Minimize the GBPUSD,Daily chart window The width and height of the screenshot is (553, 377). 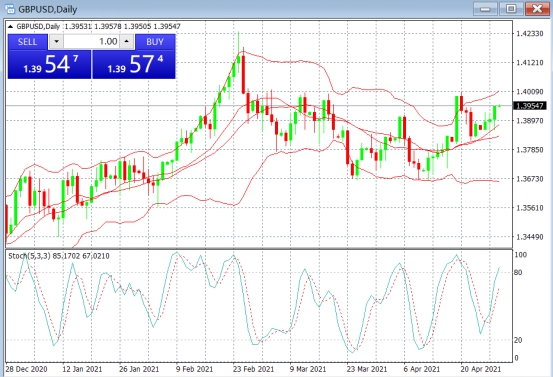pyautogui.click(x=485, y=8)
